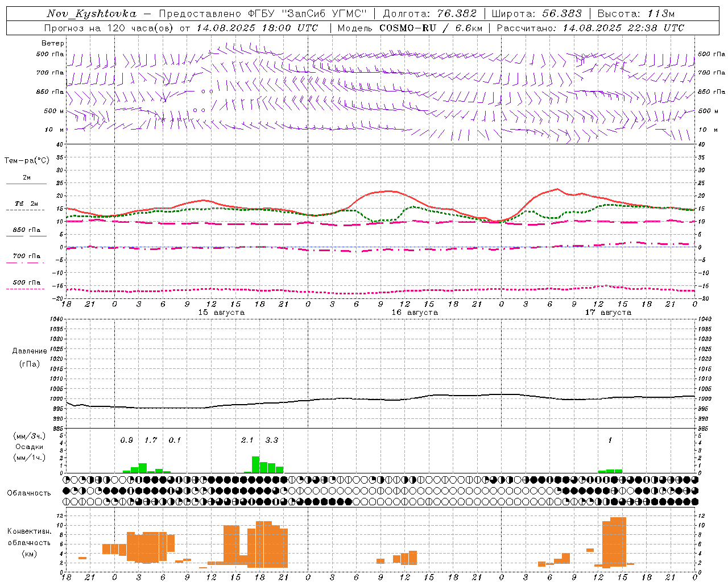728x582 pixels.
Task: Select the text Предоставлено ФГБУ "ЗапСиб УГМС"
Action: 263,14
